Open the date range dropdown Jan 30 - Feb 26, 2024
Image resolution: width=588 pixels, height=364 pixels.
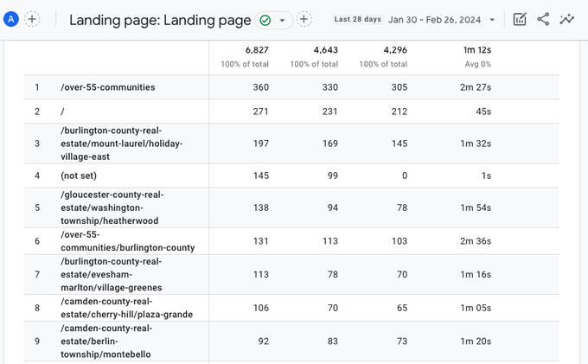pos(441,20)
